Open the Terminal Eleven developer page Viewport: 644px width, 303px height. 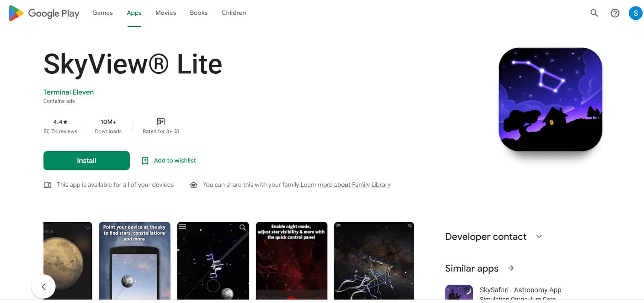pyautogui.click(x=68, y=92)
